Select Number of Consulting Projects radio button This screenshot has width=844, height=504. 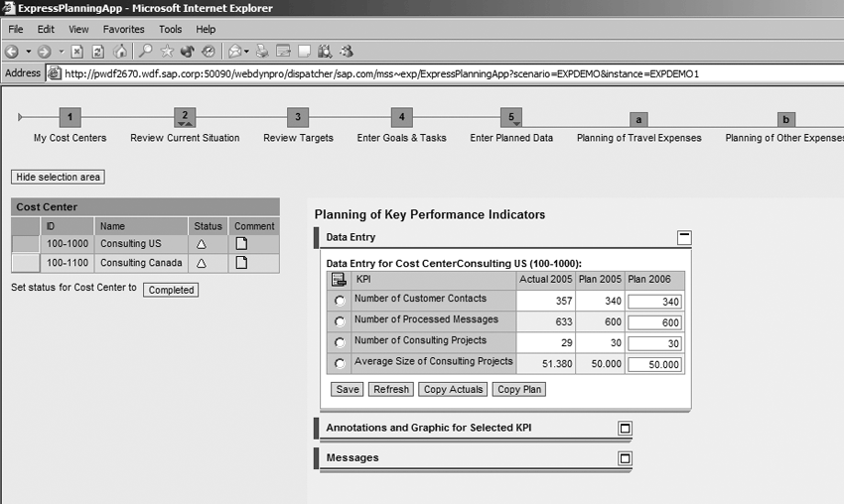[340, 342]
